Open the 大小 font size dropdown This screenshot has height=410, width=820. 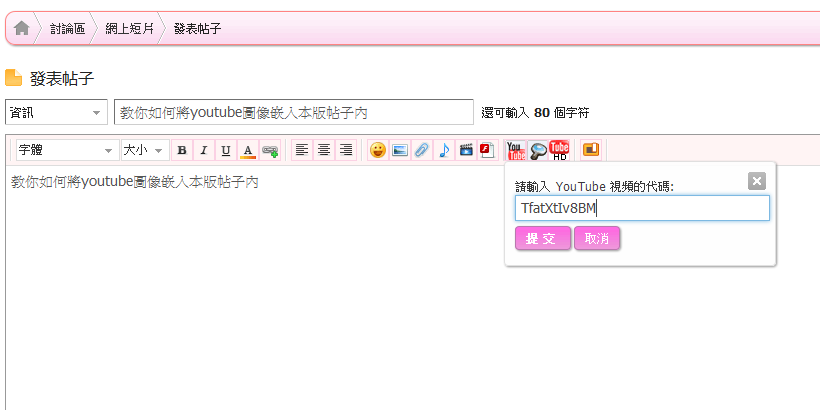(x=145, y=151)
